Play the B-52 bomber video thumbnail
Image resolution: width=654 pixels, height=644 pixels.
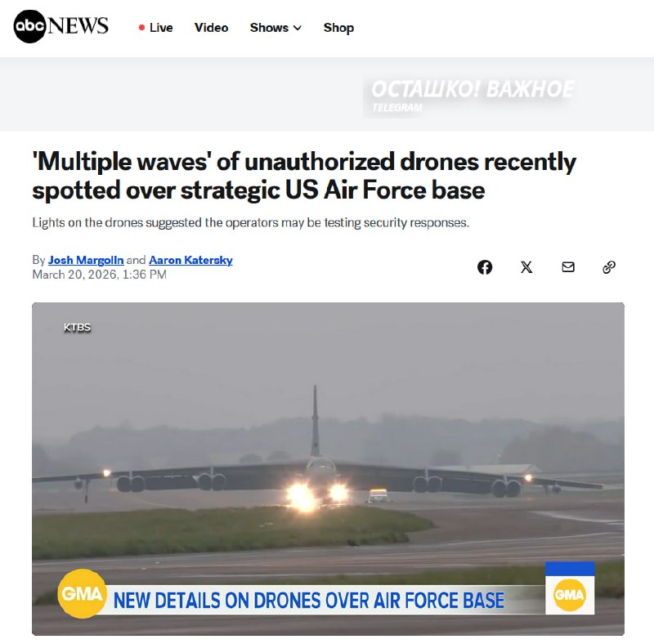tap(328, 469)
